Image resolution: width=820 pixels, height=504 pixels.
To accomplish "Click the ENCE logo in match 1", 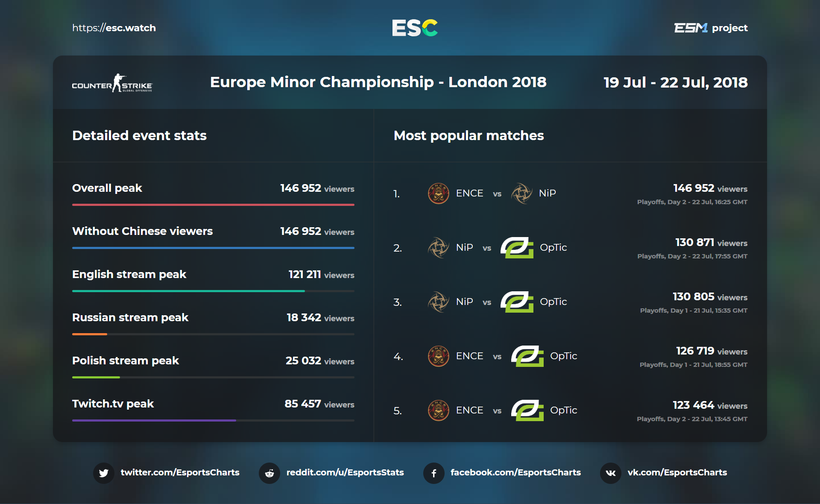I will coord(438,193).
